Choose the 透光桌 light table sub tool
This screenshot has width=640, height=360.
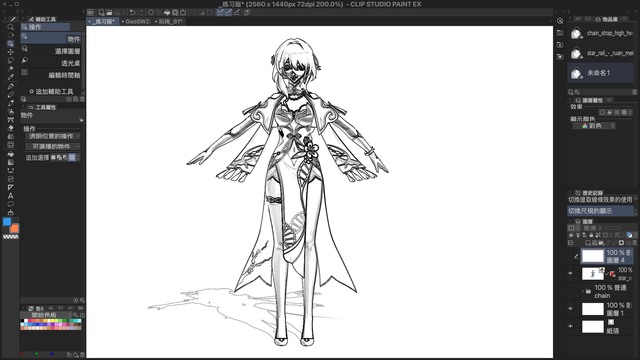[x=51, y=63]
